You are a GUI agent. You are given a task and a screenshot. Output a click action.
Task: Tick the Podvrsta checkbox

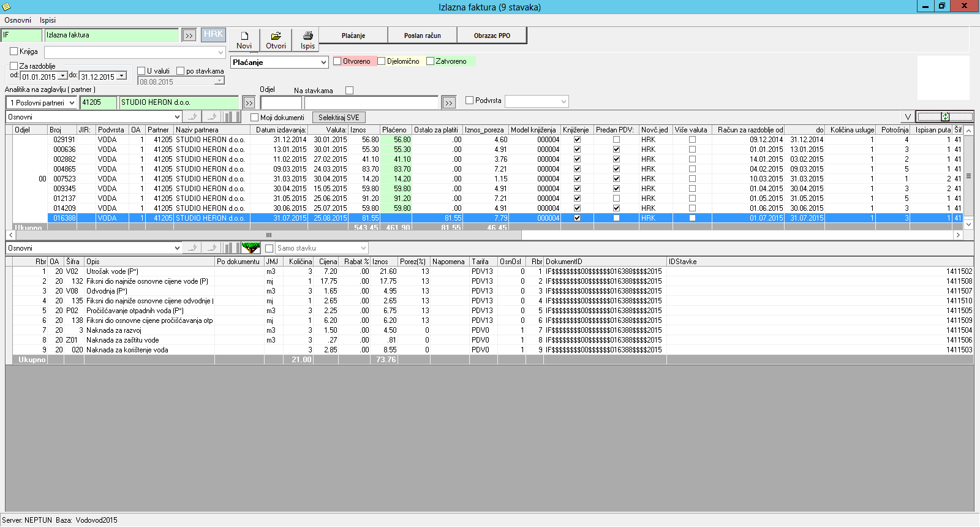(470, 100)
